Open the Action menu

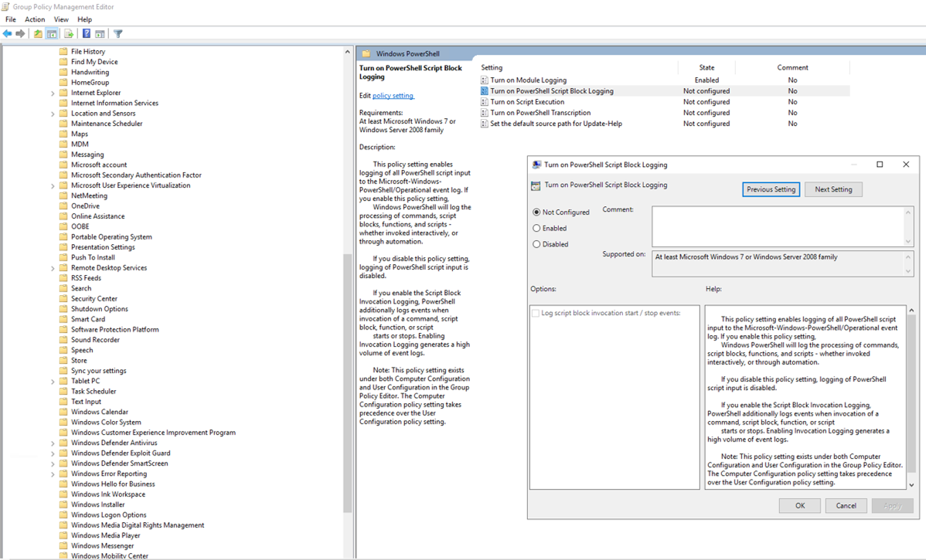coord(35,19)
